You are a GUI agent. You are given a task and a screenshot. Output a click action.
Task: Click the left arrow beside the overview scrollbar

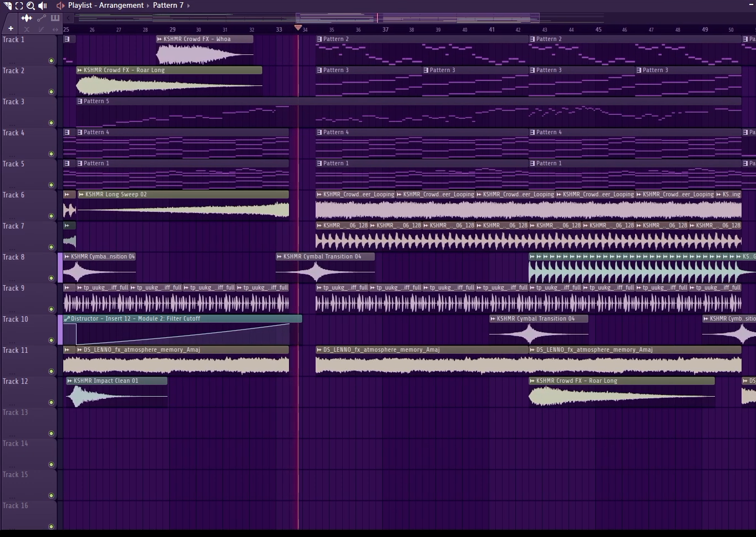coord(69,18)
